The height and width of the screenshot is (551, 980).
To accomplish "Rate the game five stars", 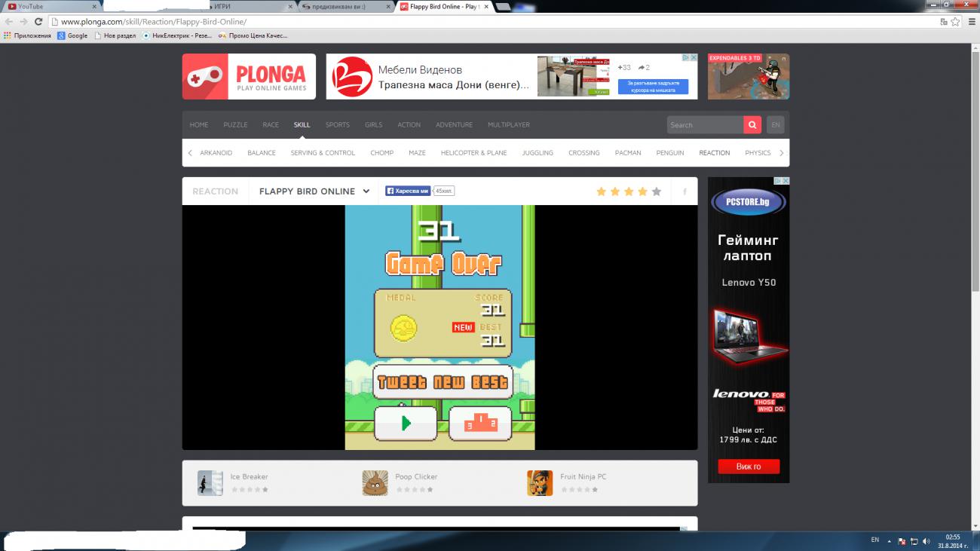I will tap(657, 191).
